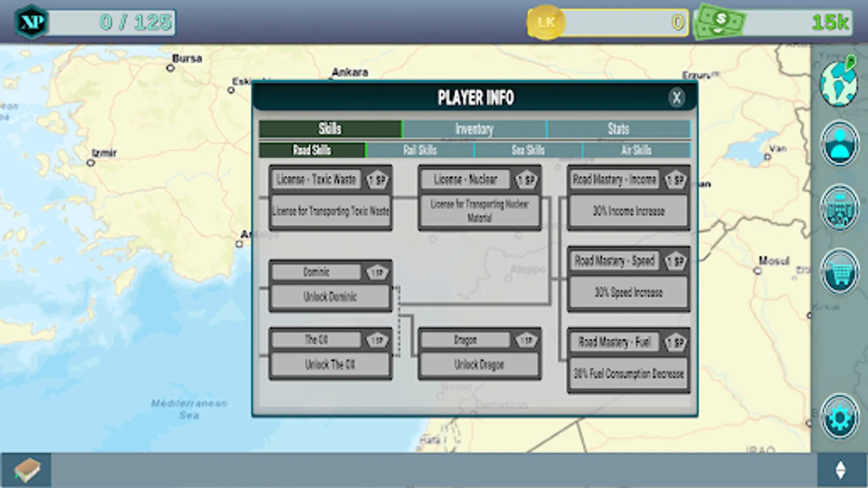Click the Van city label on map

(x=777, y=148)
